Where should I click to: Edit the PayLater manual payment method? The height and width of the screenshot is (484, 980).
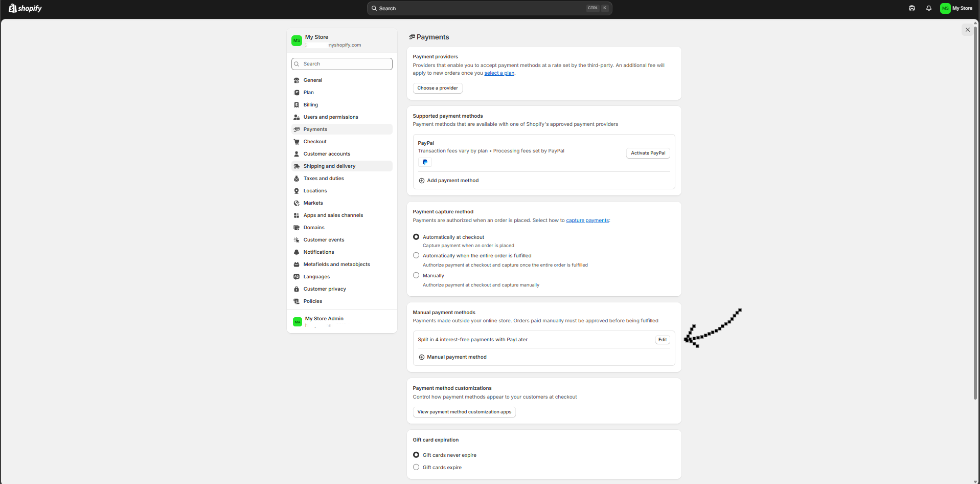[663, 340]
